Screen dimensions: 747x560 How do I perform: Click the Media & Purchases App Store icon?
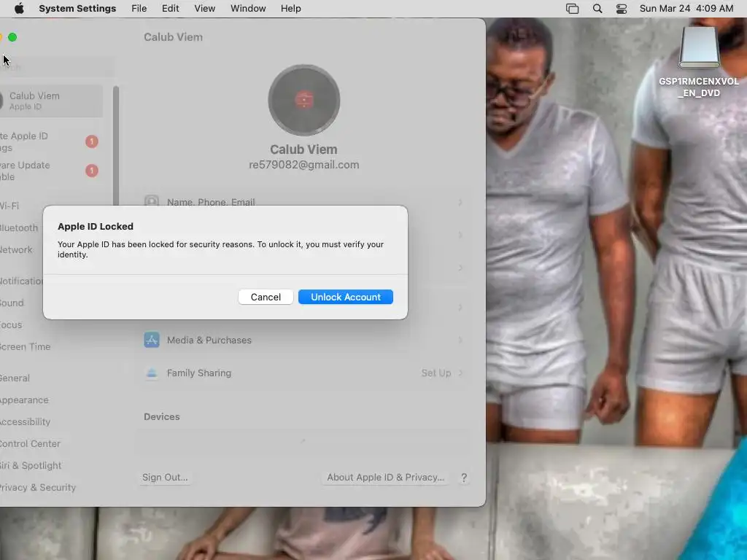[x=152, y=340]
